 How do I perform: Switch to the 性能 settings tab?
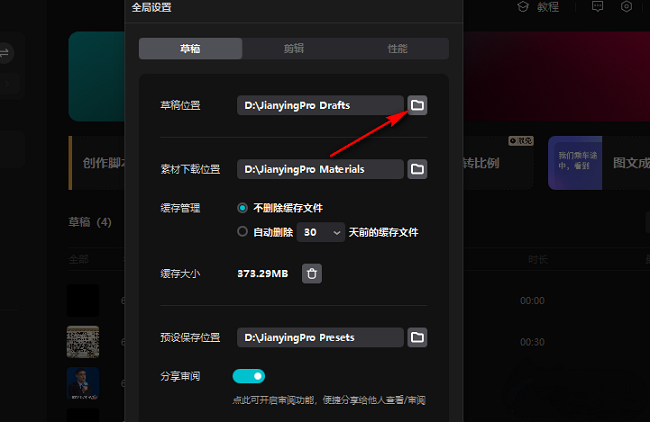(397, 49)
